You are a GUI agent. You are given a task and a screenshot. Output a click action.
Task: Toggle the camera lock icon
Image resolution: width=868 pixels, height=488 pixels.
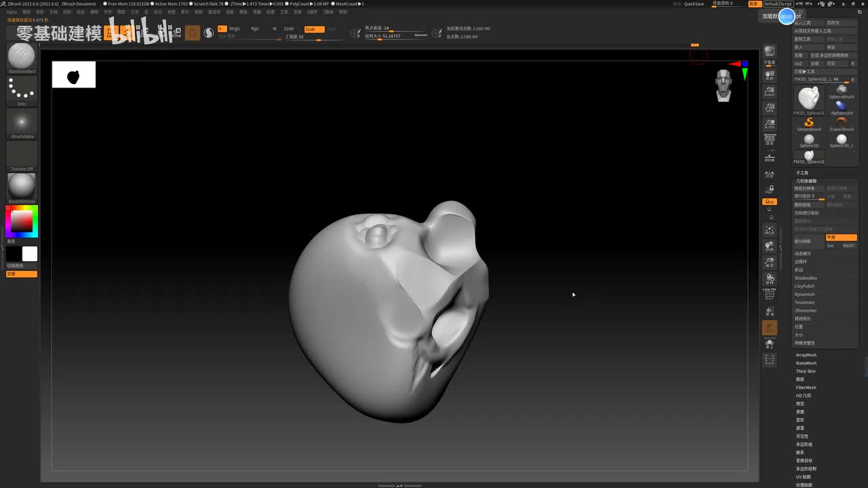[770, 190]
